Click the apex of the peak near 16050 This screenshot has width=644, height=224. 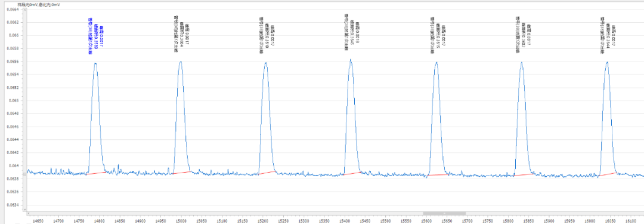pyautogui.click(x=606, y=62)
